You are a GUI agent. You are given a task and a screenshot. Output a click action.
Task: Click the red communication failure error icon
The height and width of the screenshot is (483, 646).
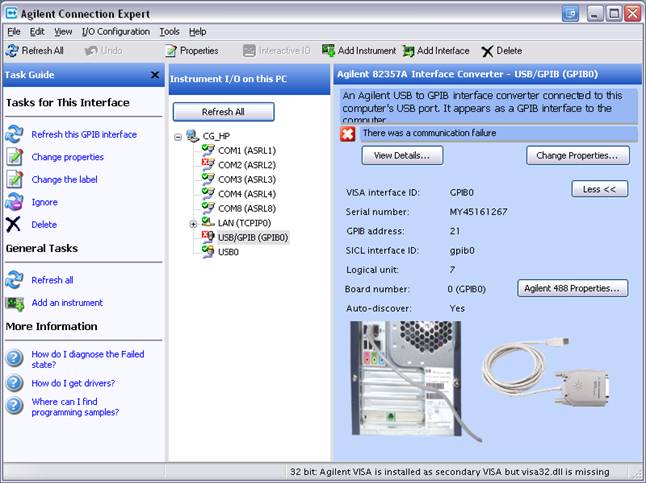tap(348, 133)
